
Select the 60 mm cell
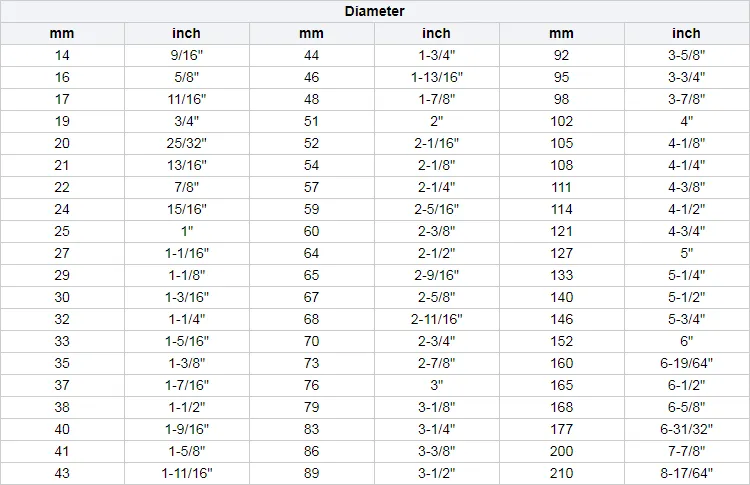(x=312, y=231)
